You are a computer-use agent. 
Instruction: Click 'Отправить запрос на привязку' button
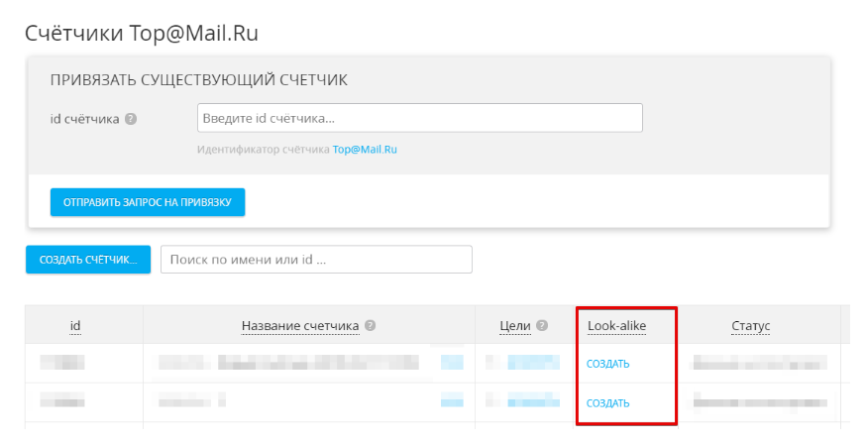click(148, 202)
